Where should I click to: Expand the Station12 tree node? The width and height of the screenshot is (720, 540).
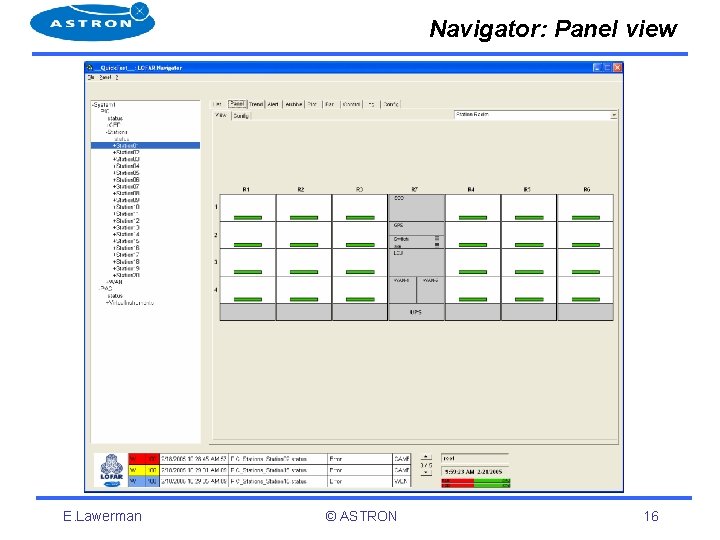(x=114, y=221)
